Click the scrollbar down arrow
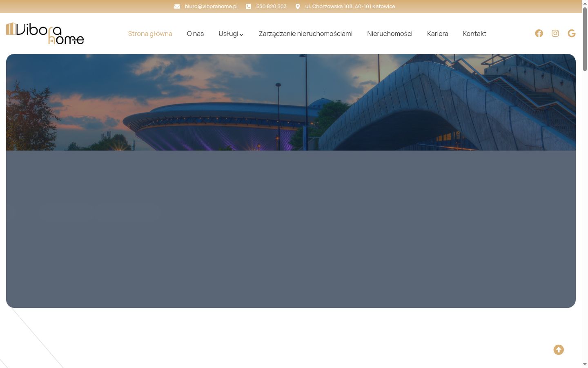588x368 pixels. point(585,364)
